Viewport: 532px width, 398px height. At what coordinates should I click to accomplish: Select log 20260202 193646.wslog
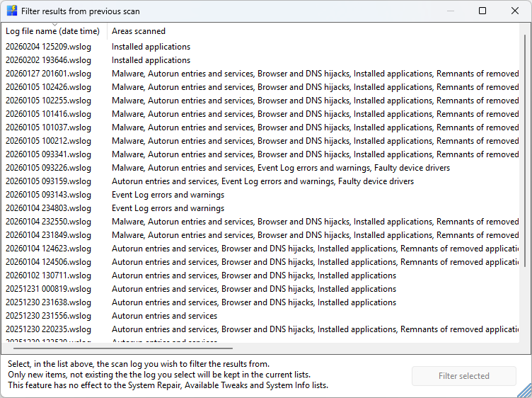click(48, 60)
